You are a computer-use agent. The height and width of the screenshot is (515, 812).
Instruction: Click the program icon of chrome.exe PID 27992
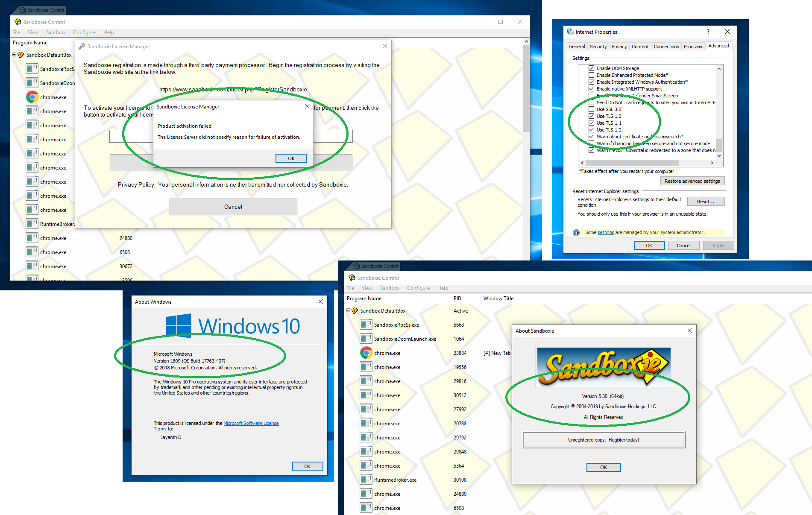(366, 409)
